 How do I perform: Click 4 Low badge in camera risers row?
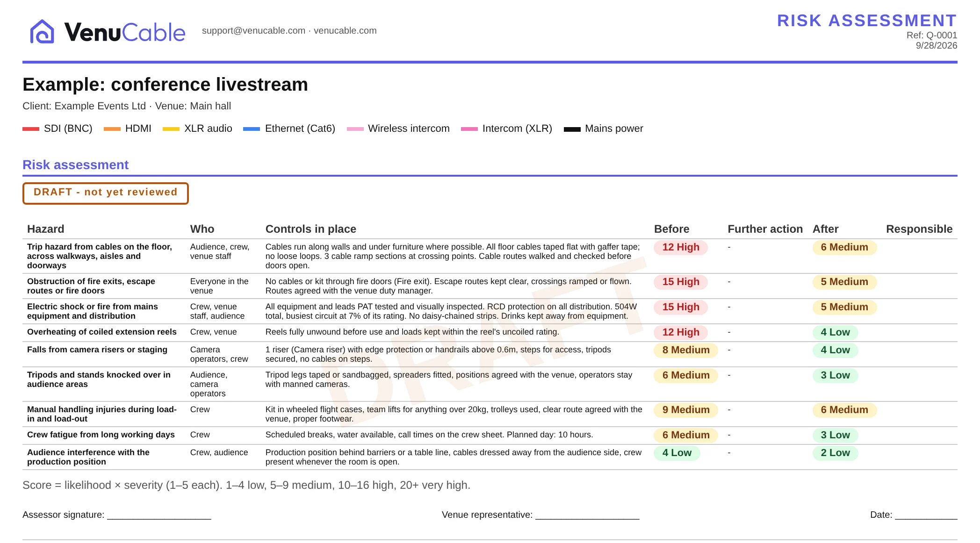836,350
